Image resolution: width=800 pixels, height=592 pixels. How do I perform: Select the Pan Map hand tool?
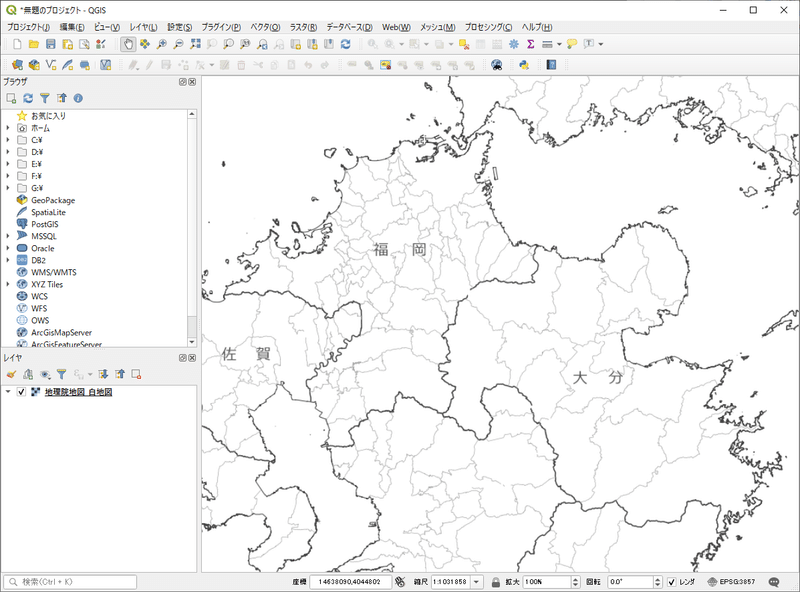tap(128, 44)
